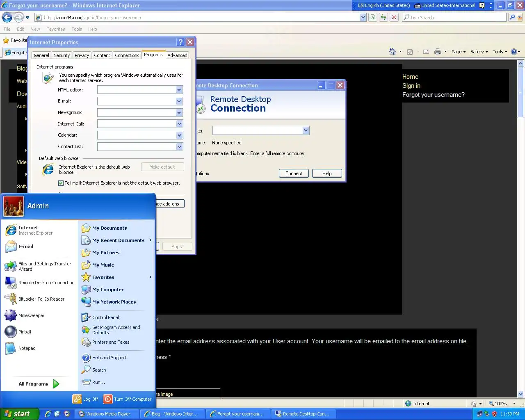Switch to the Content tab

coord(102,55)
